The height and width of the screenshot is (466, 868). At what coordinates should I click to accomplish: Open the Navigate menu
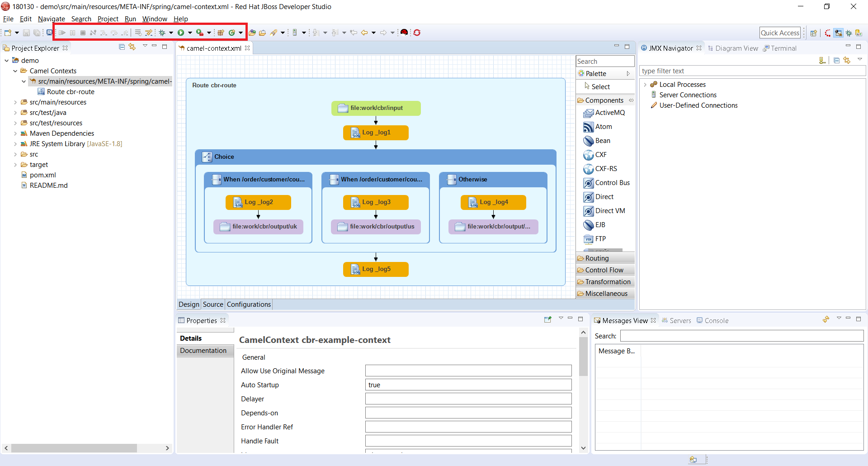(51, 19)
